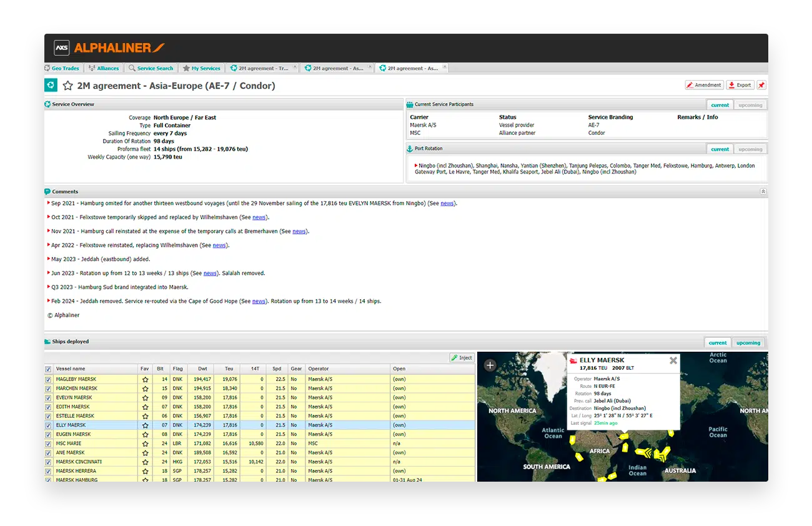The height and width of the screenshot is (526, 812).
Task: Star EDITH MAERSK as favorite
Action: point(146,407)
